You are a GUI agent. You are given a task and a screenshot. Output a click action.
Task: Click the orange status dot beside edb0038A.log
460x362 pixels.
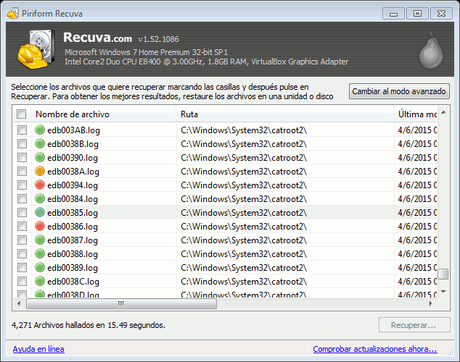(40, 171)
